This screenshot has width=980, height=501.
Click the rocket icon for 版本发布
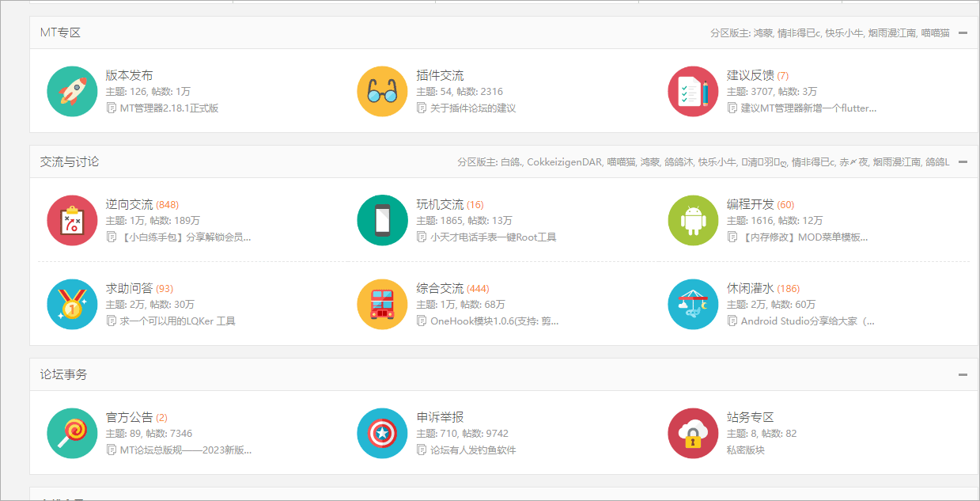pyautogui.click(x=72, y=91)
